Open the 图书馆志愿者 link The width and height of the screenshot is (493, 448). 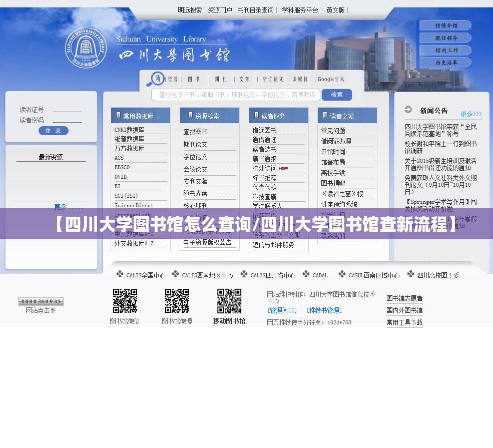tap(404, 298)
